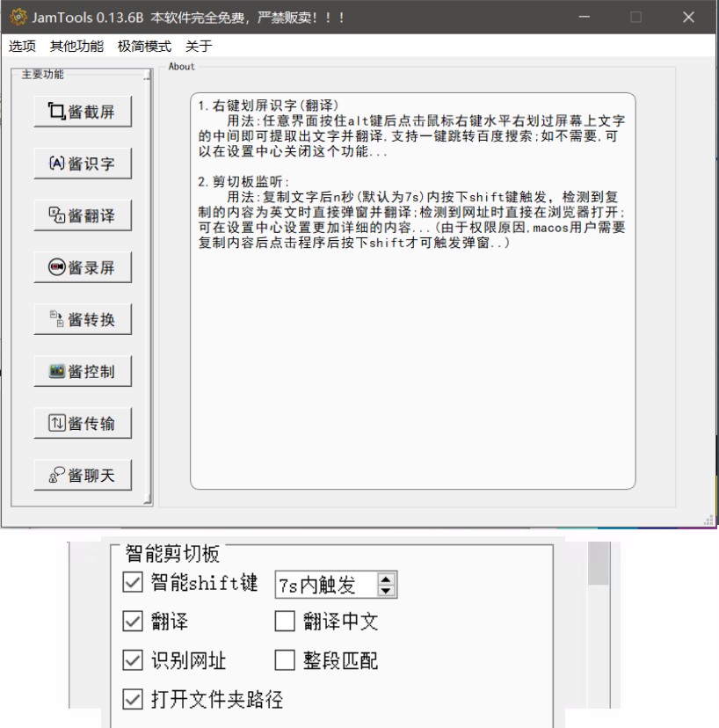This screenshot has width=719, height=728.
Task: Uncheck the 打开文件夹路径 checkbox
Action: (133, 699)
